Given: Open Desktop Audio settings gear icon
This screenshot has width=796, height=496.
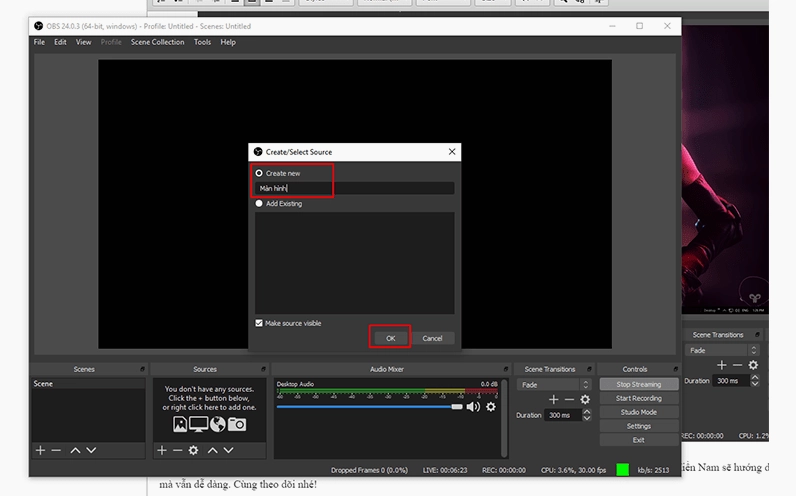Looking at the screenshot, I should pos(491,407).
